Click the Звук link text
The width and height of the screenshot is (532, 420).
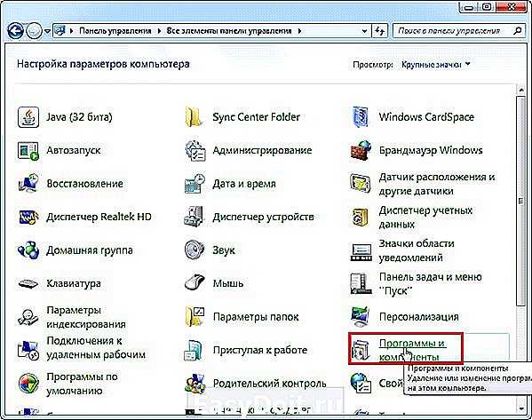pyautogui.click(x=224, y=250)
